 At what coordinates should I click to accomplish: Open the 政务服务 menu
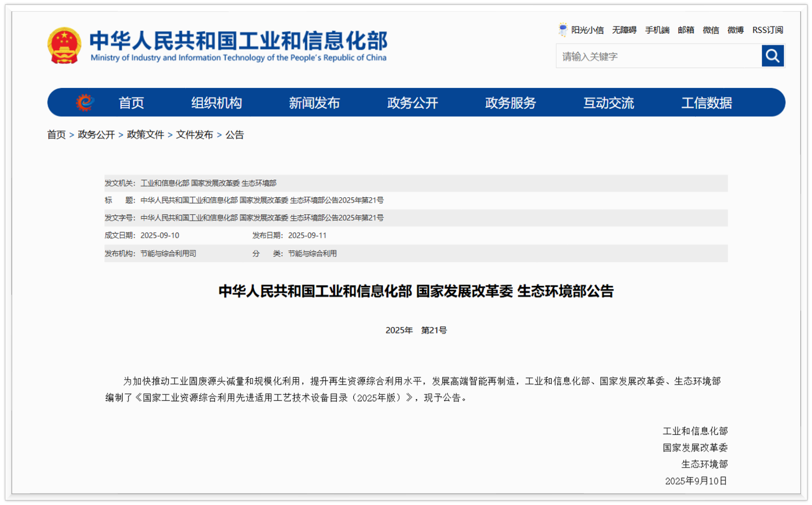coord(509,103)
